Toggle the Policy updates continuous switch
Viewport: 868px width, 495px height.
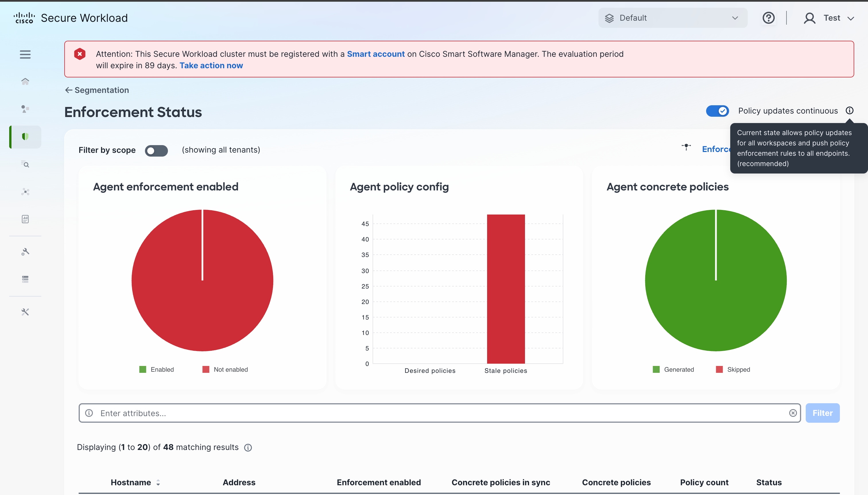tap(717, 111)
